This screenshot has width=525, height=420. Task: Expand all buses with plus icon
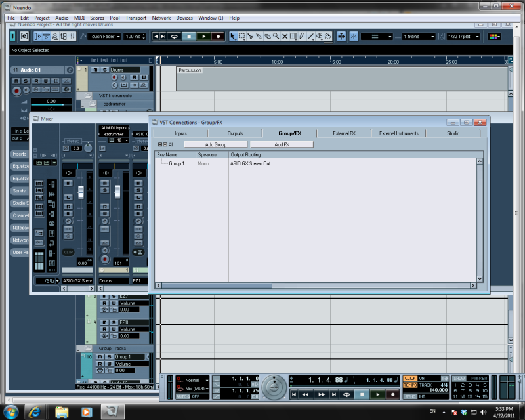pos(160,144)
